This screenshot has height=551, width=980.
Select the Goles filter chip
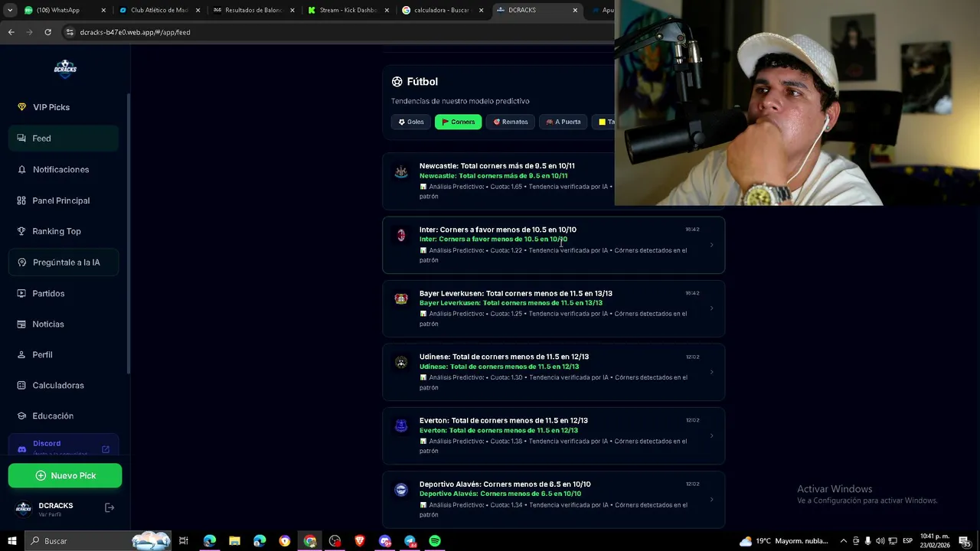click(410, 122)
